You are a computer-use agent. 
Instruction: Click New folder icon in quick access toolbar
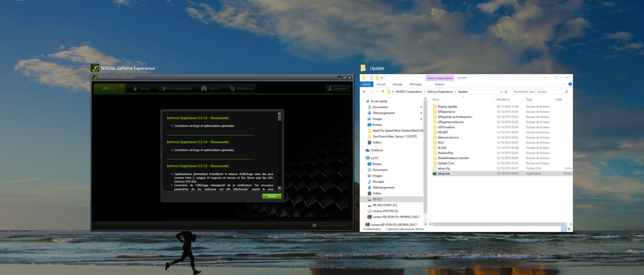(377, 77)
